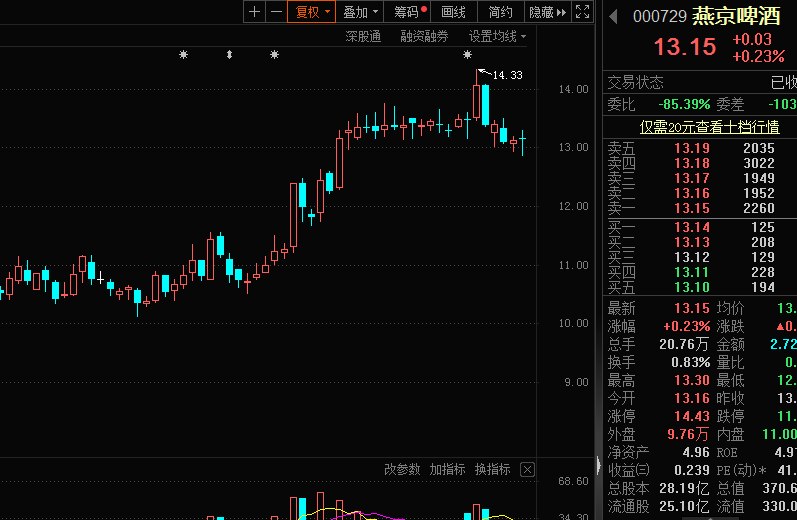Open the 融资融券 tab

[424, 36]
